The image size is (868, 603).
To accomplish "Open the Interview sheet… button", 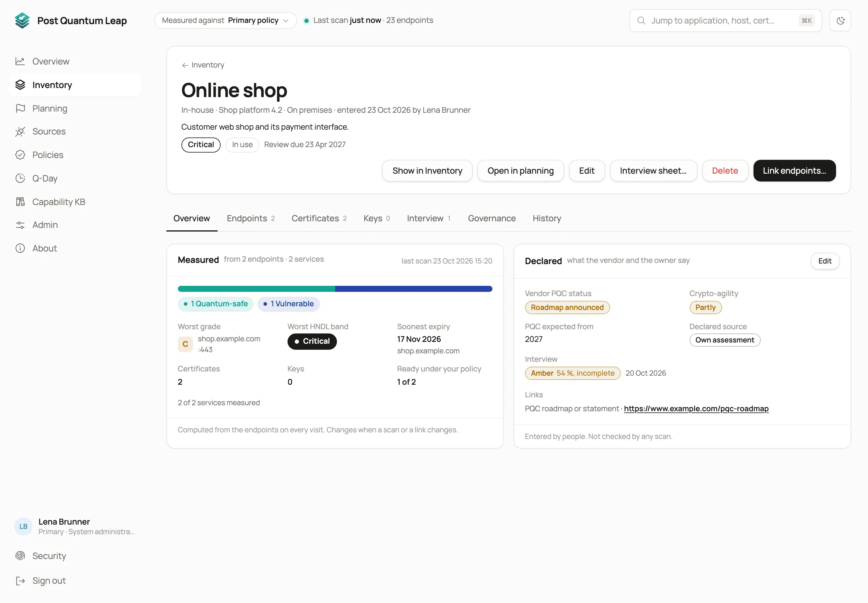I will (x=653, y=171).
